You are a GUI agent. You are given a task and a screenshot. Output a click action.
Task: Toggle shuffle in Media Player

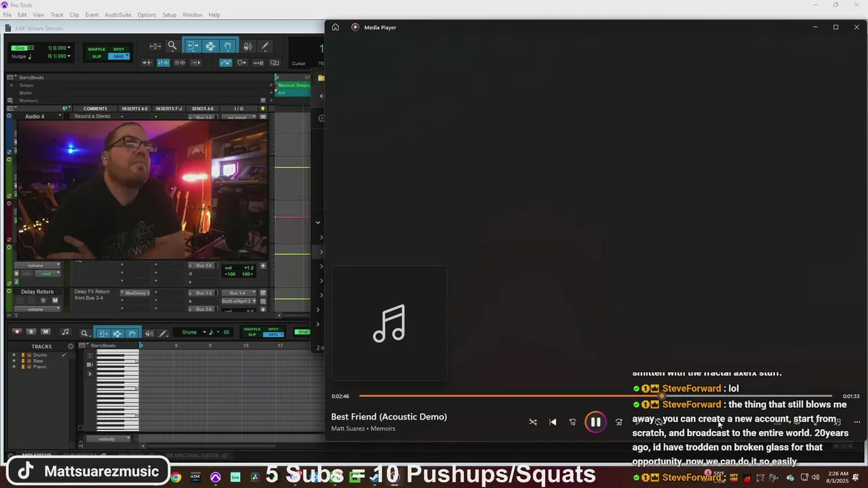[533, 422]
